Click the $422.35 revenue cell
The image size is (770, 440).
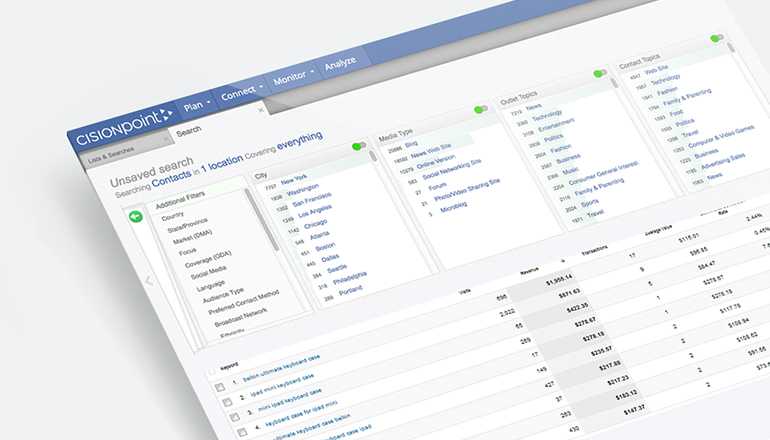[577, 308]
